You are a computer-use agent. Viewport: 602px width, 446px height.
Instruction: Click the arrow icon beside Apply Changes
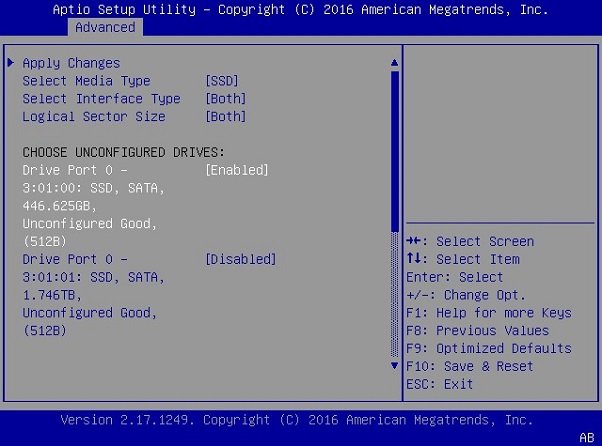point(11,63)
